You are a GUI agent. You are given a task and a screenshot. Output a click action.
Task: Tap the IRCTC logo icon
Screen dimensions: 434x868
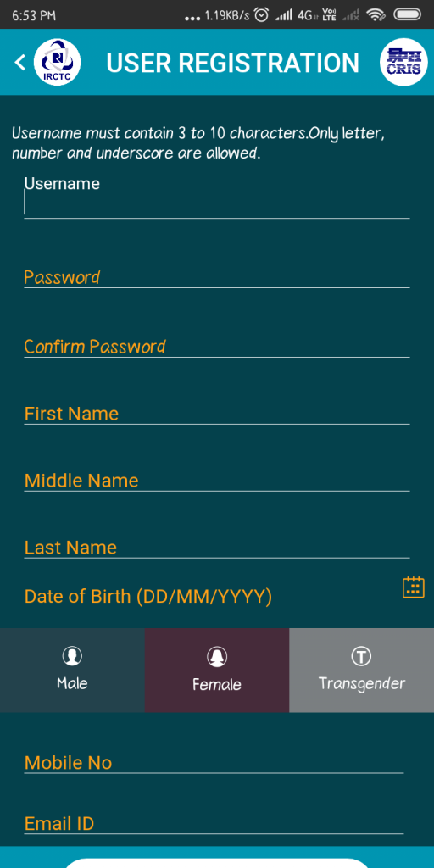point(57,62)
